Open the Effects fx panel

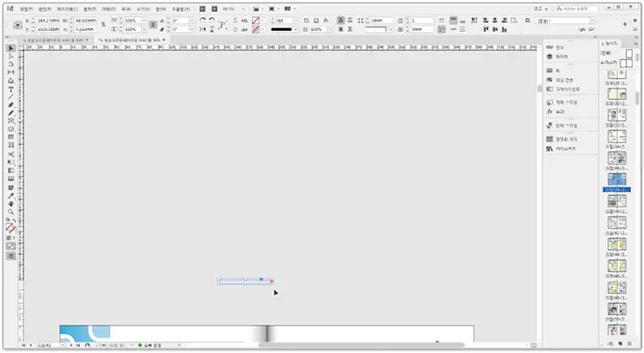click(x=550, y=111)
